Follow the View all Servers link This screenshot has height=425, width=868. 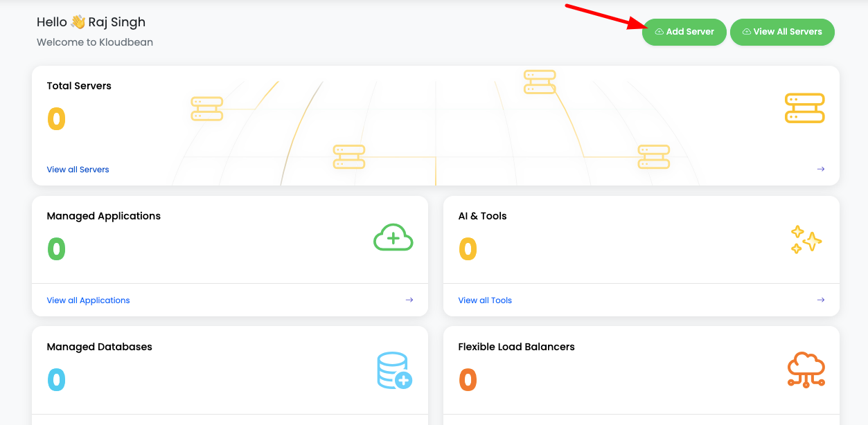pos(78,170)
